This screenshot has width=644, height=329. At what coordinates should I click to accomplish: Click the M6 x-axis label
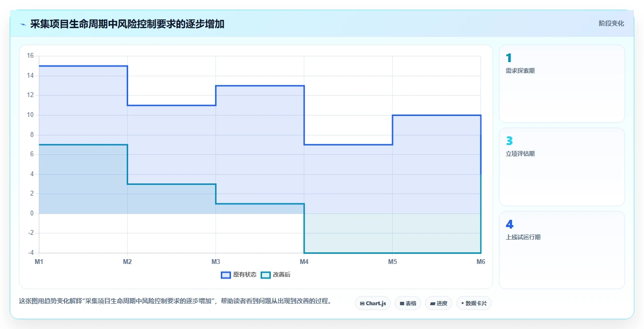coord(480,262)
